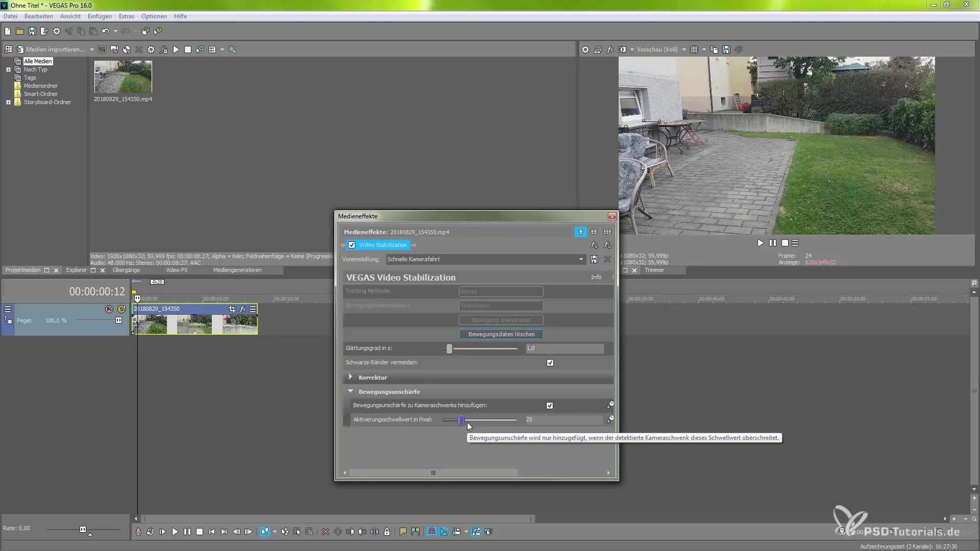
Task: Open a project with the folder icon
Action: click(x=20, y=31)
